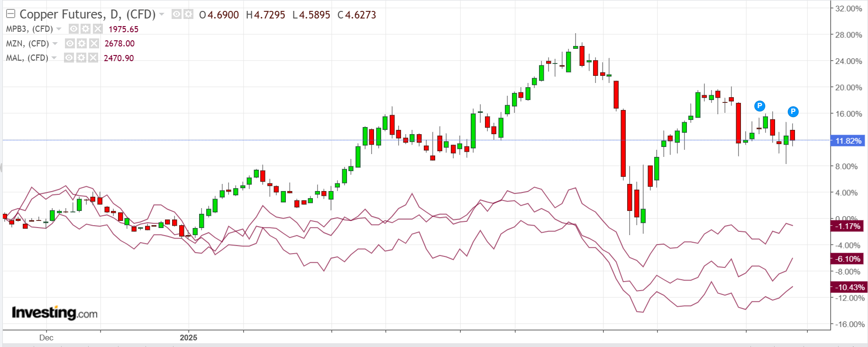
Task: Click the Dec label on time axis
Action: [46, 338]
